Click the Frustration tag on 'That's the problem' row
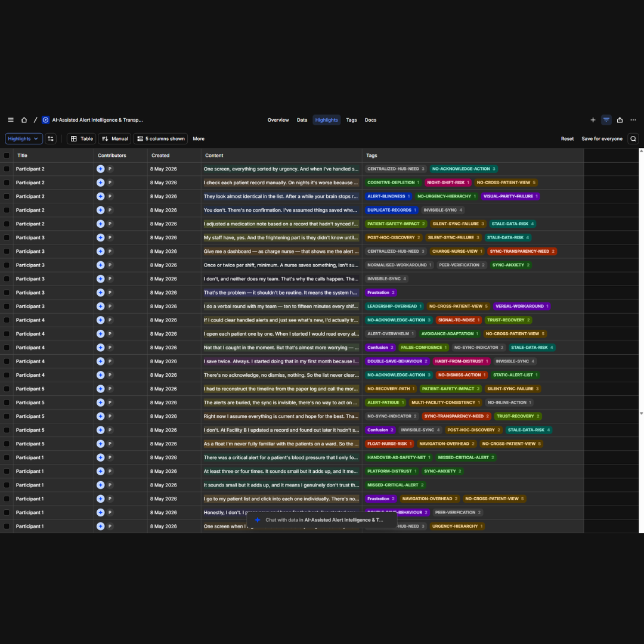Screen dimensions: 644x644 (380, 292)
